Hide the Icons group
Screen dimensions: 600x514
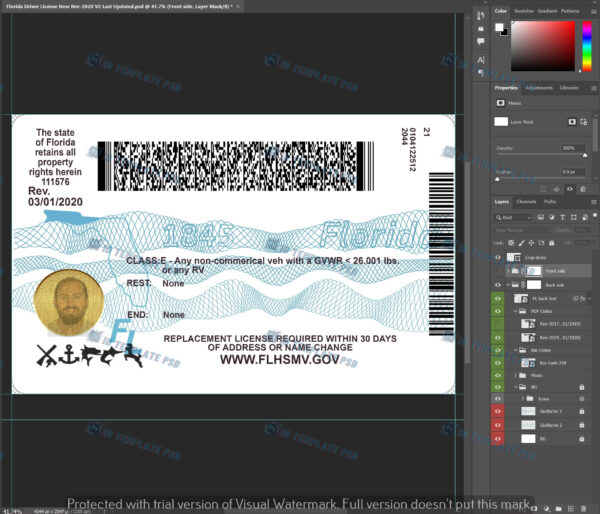pos(497,398)
